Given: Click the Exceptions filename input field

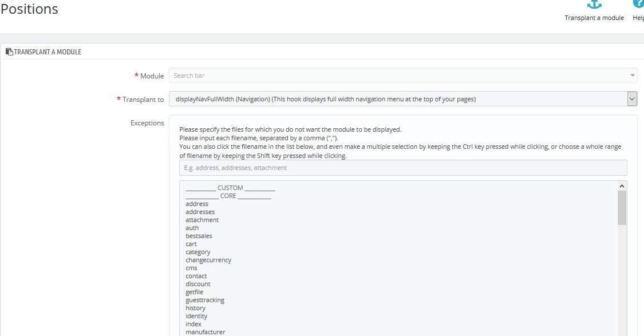Looking at the screenshot, I should pyautogui.click(x=403, y=168).
